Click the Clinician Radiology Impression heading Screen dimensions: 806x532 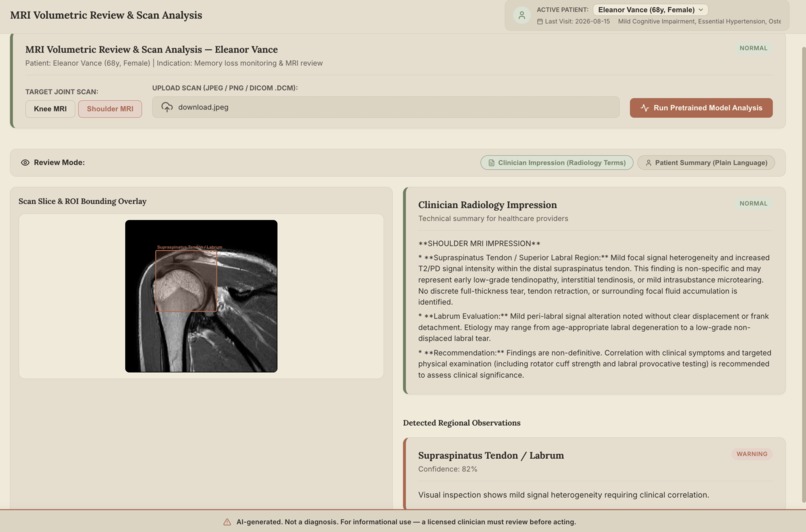(x=487, y=205)
